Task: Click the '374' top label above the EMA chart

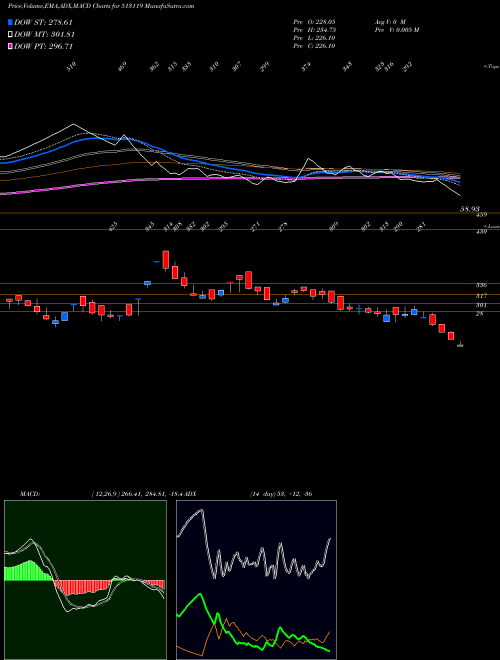Action: [x=306, y=66]
